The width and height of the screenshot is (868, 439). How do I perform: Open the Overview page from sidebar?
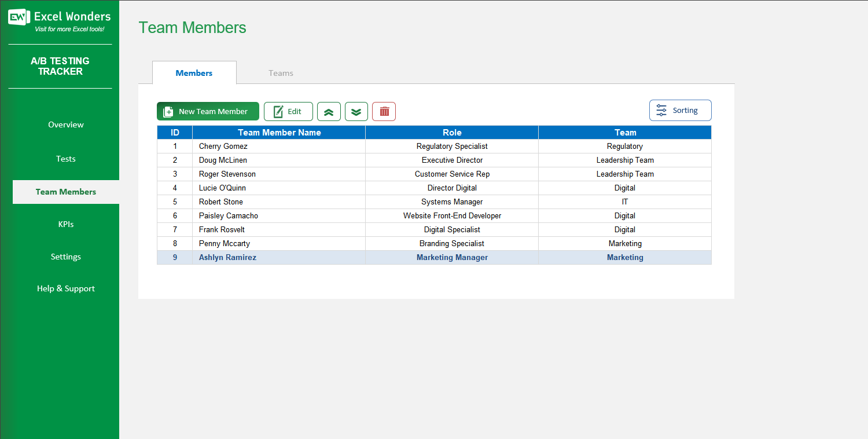pos(65,125)
